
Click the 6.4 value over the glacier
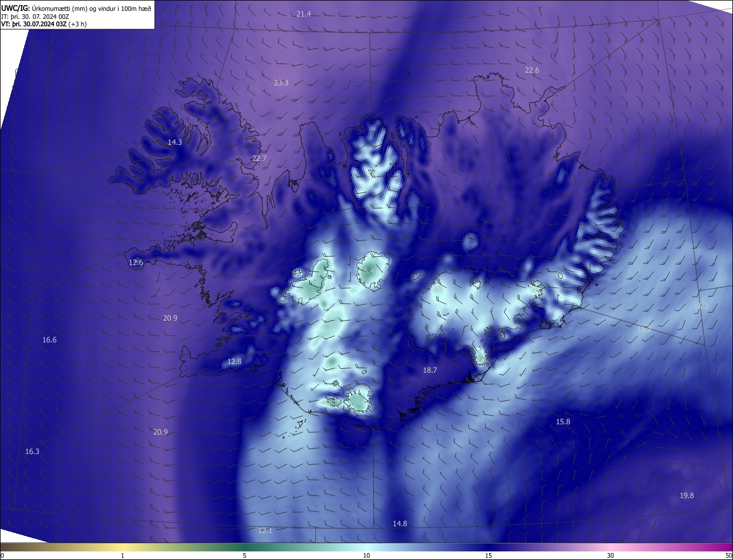(369, 270)
